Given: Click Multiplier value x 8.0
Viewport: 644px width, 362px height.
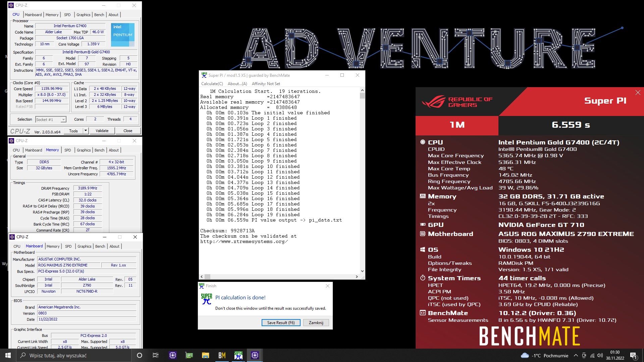Looking at the screenshot, I should (x=52, y=95).
